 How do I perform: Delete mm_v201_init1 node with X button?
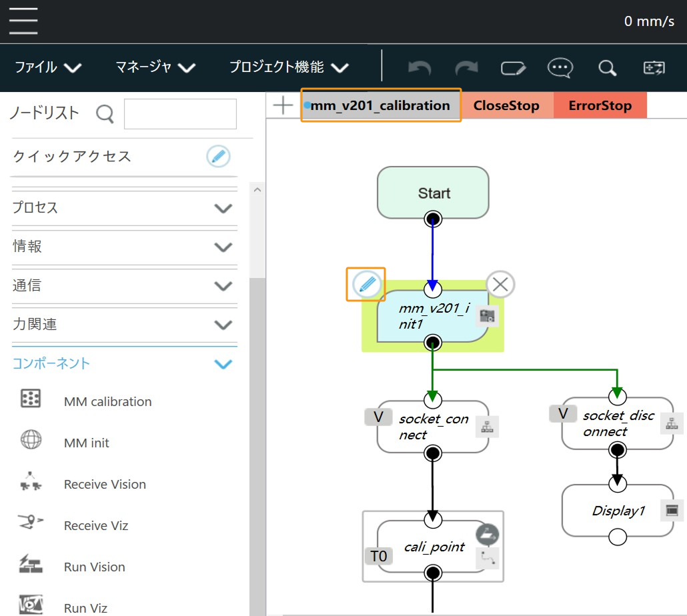(x=500, y=285)
